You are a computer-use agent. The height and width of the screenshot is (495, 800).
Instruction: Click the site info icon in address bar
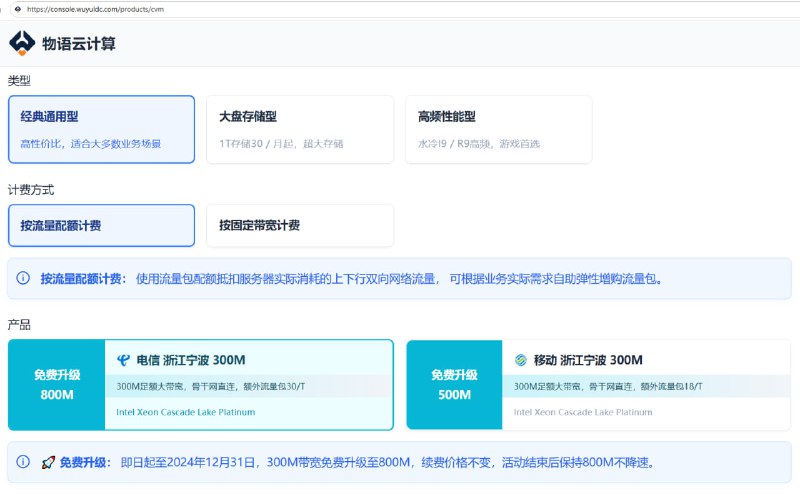[x=18, y=9]
